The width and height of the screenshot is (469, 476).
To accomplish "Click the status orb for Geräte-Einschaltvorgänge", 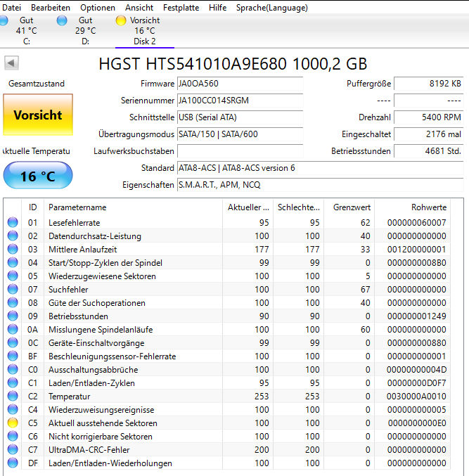I will click(13, 342).
